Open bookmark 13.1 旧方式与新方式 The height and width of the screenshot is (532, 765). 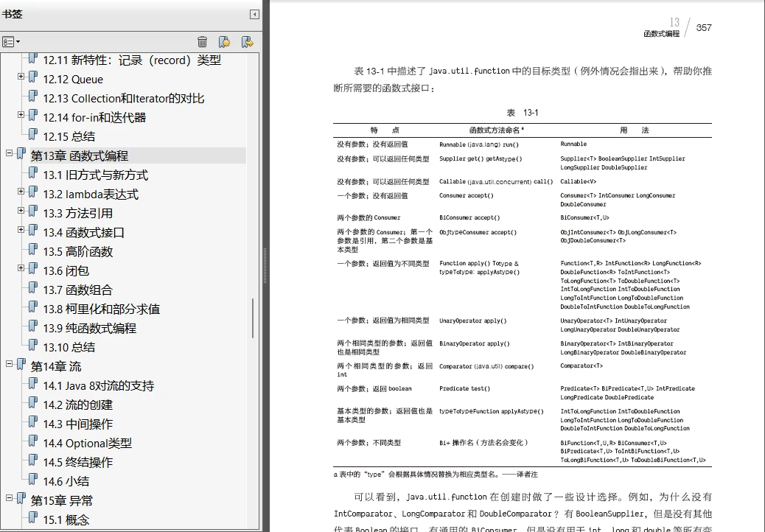[95, 175]
